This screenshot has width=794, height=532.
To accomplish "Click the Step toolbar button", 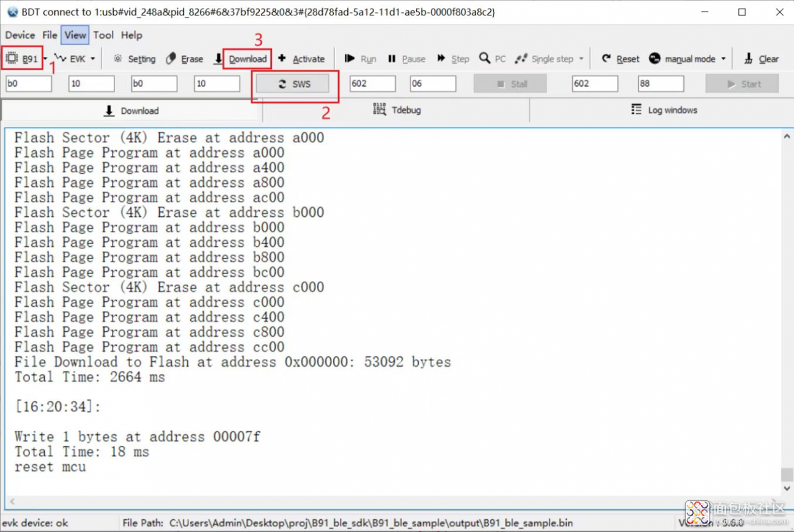I will 453,59.
